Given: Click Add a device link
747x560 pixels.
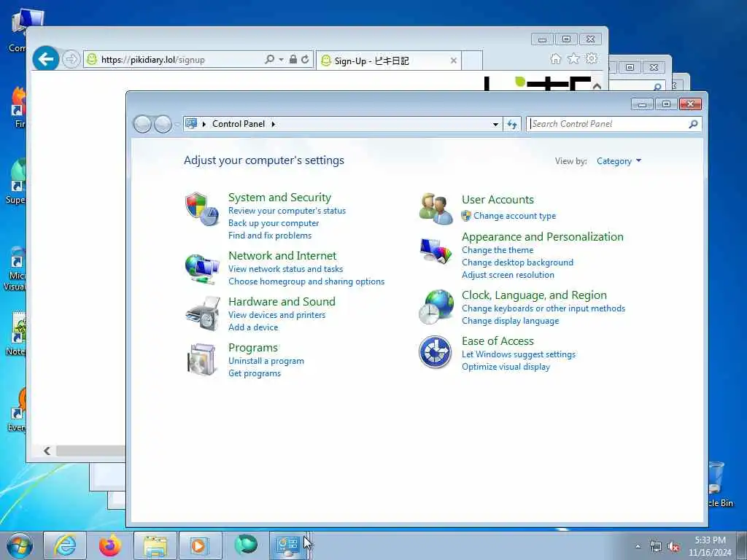Looking at the screenshot, I should [253, 327].
